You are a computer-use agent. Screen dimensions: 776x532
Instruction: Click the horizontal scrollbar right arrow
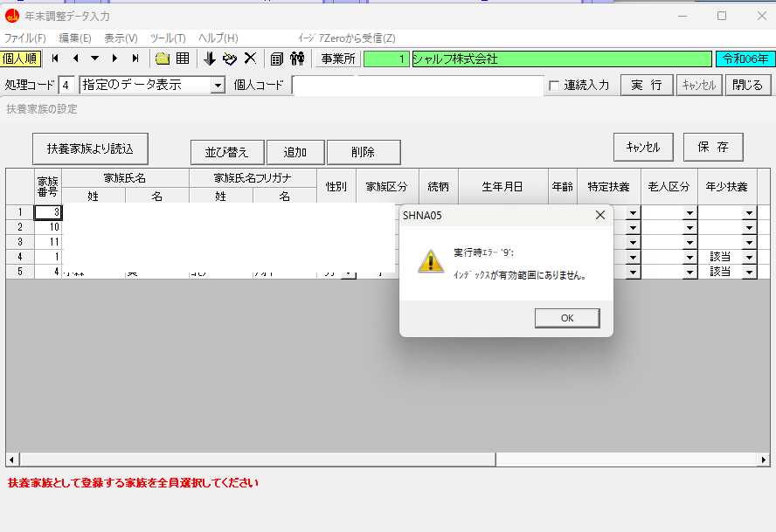pos(763,459)
